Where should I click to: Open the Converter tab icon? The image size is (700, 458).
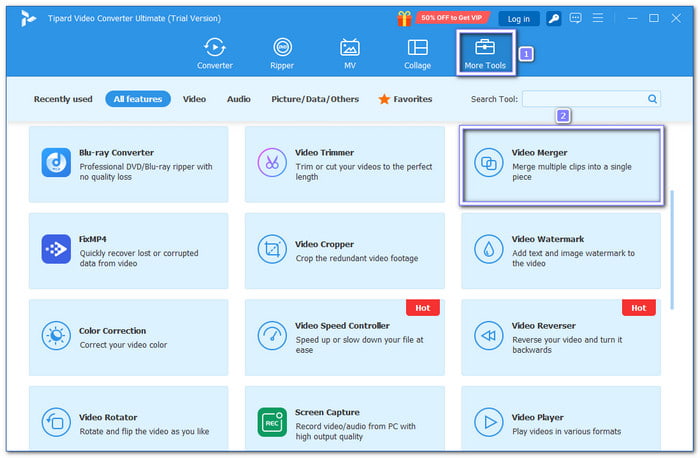point(215,47)
